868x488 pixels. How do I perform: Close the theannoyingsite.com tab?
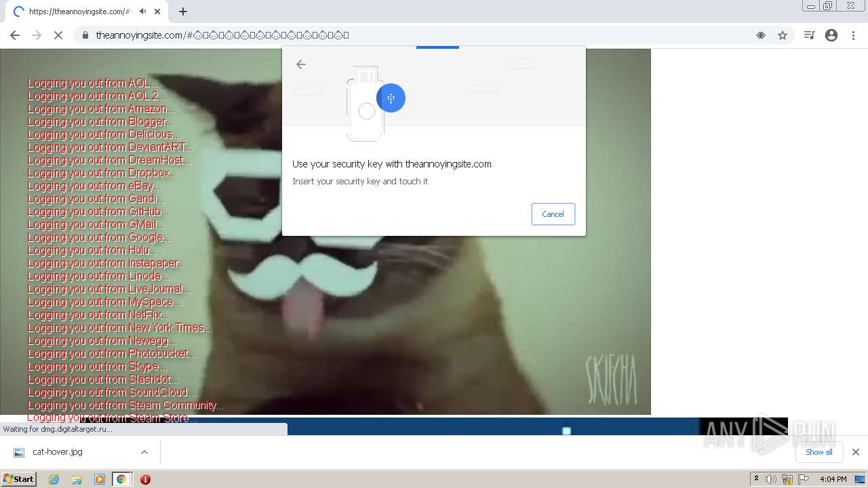[157, 12]
